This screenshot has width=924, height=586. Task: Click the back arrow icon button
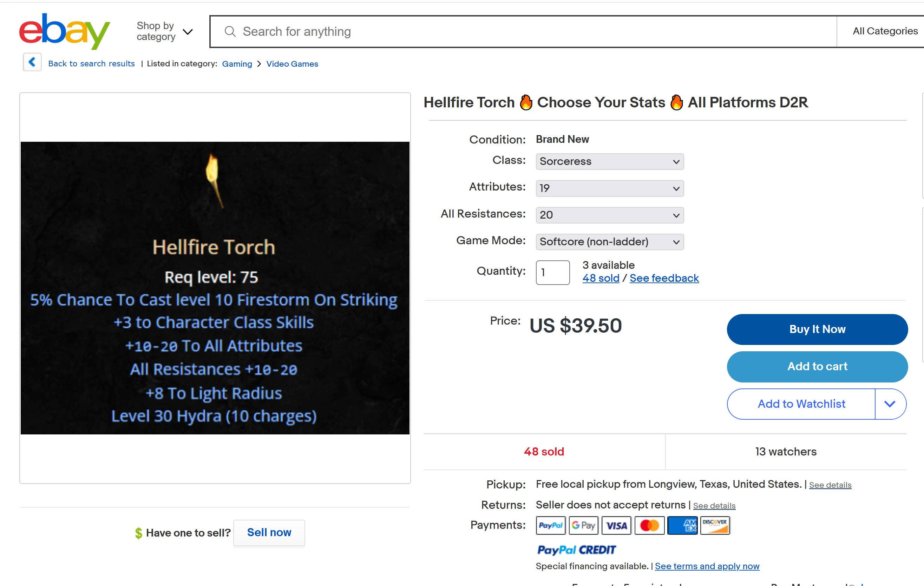[x=32, y=62]
